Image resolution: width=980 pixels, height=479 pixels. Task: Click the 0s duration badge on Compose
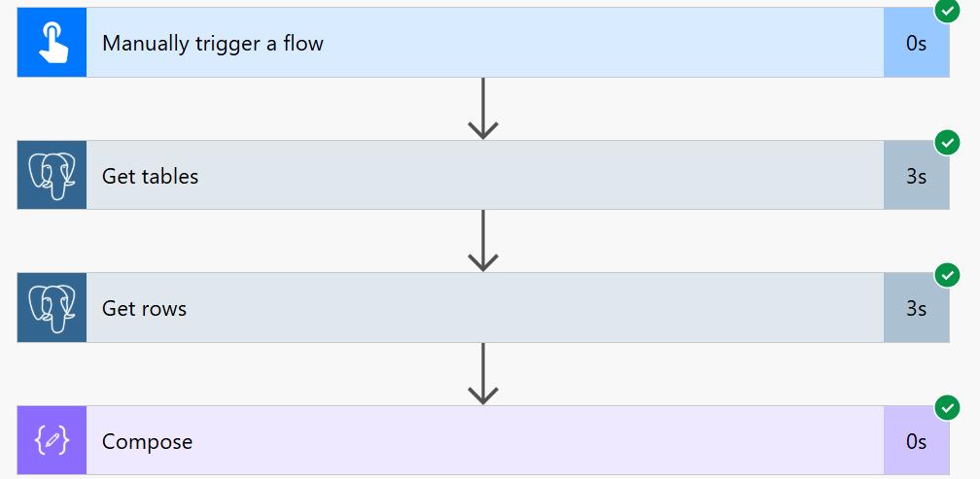916,442
